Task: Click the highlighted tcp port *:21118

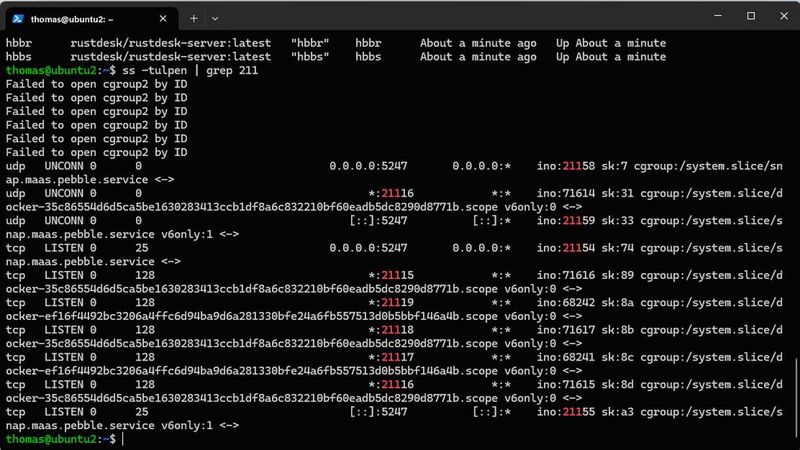Action: pyautogui.click(x=391, y=330)
